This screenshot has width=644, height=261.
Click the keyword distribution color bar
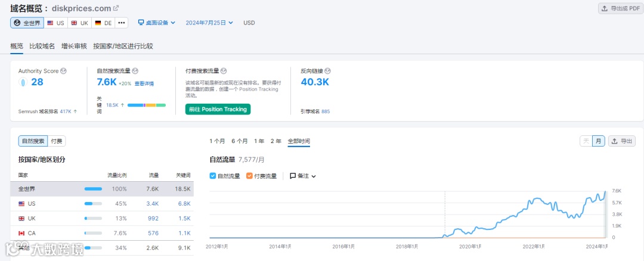tap(147, 105)
